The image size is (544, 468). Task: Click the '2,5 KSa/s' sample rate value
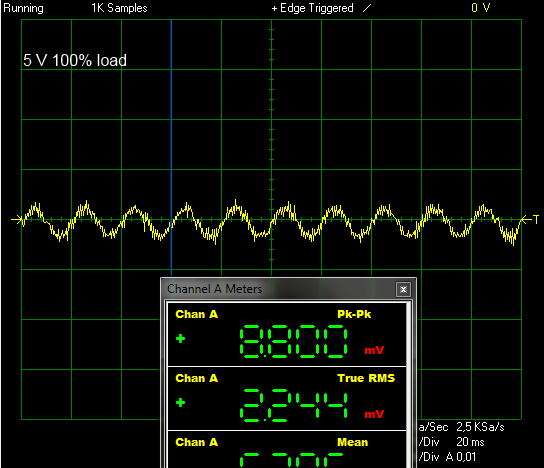(480, 427)
